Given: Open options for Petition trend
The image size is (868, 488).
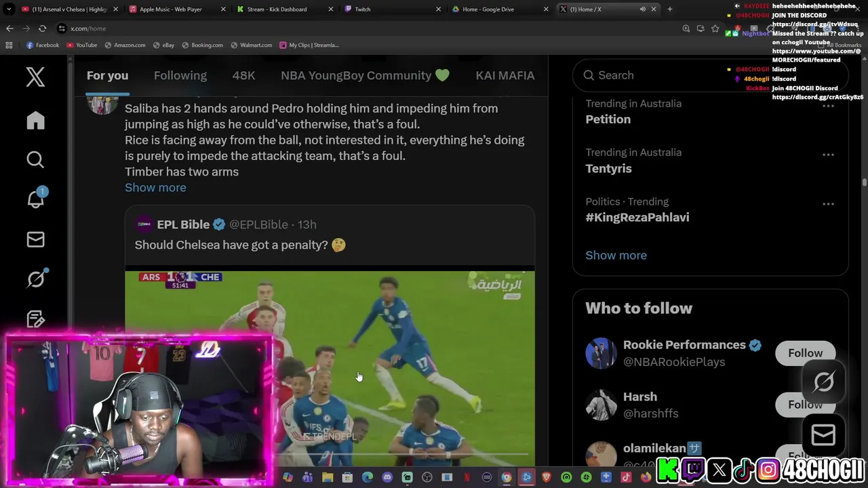Looking at the screenshot, I should click(828, 106).
